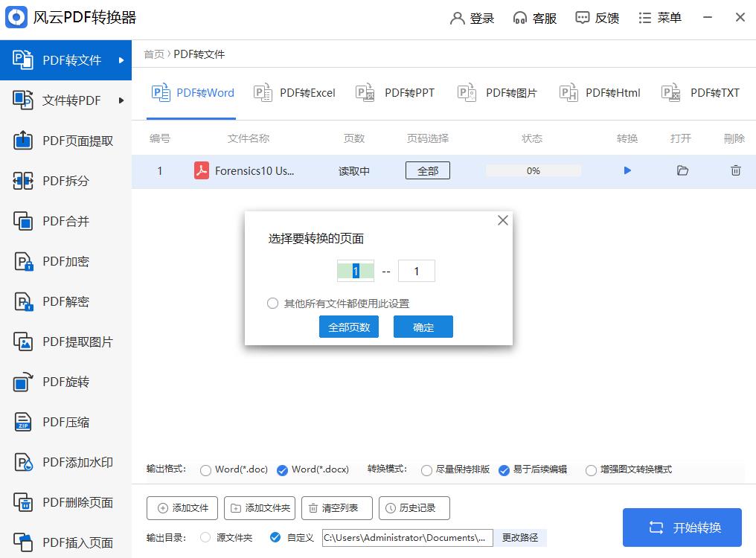Click the 全部页数 button
Image resolution: width=756 pixels, height=558 pixels.
(x=348, y=327)
